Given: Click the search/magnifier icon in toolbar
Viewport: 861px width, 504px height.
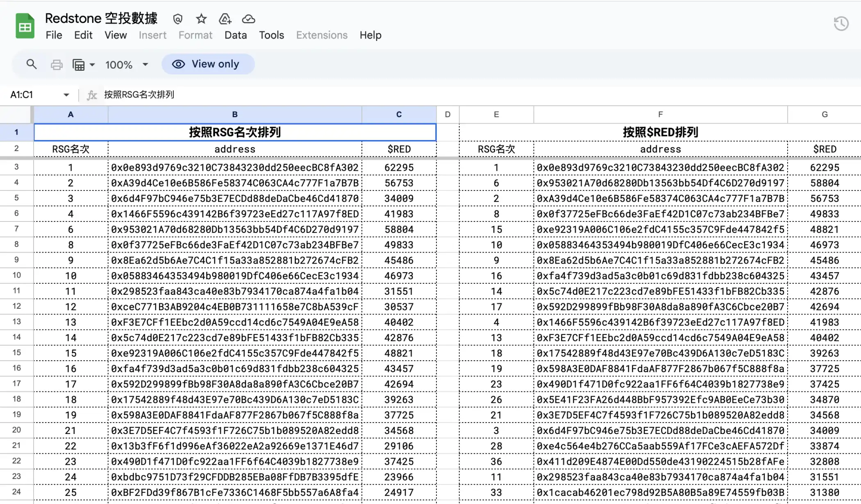Looking at the screenshot, I should (31, 64).
